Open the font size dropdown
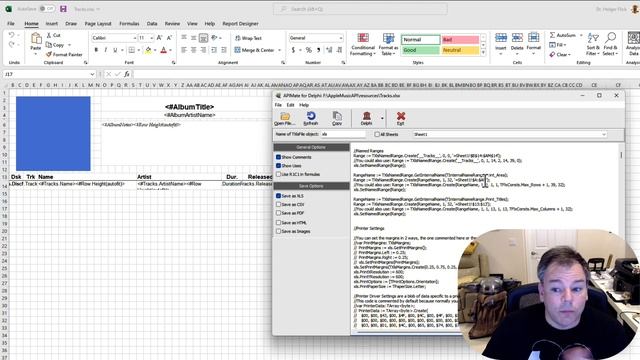The height and width of the screenshot is (360, 640). pyautogui.click(x=151, y=38)
